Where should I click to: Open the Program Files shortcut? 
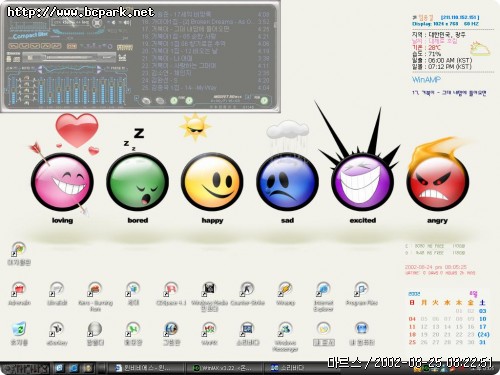point(361,293)
